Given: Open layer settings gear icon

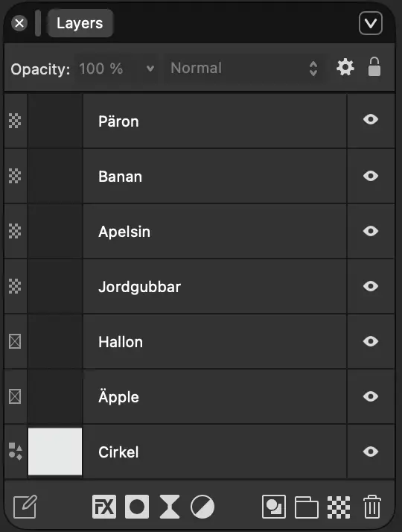Looking at the screenshot, I should click(x=345, y=67).
